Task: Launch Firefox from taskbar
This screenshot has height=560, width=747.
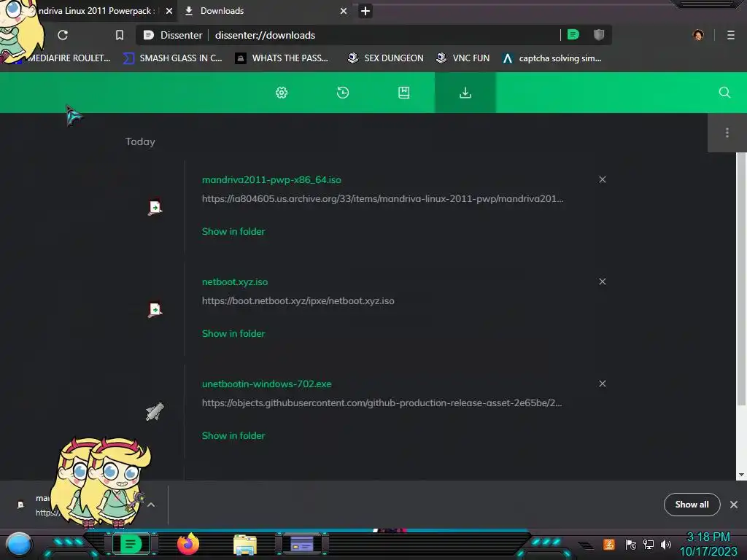Action: (x=187, y=544)
